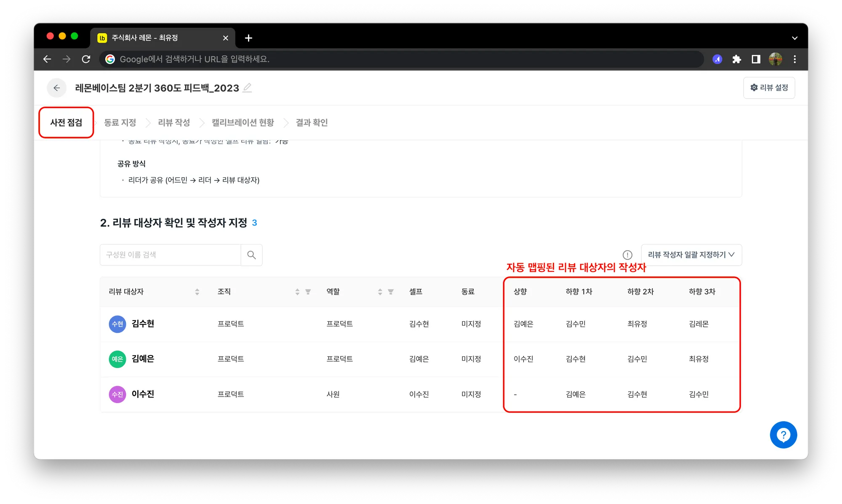Open the help chat bubble
The height and width of the screenshot is (504, 842).
coord(783,435)
